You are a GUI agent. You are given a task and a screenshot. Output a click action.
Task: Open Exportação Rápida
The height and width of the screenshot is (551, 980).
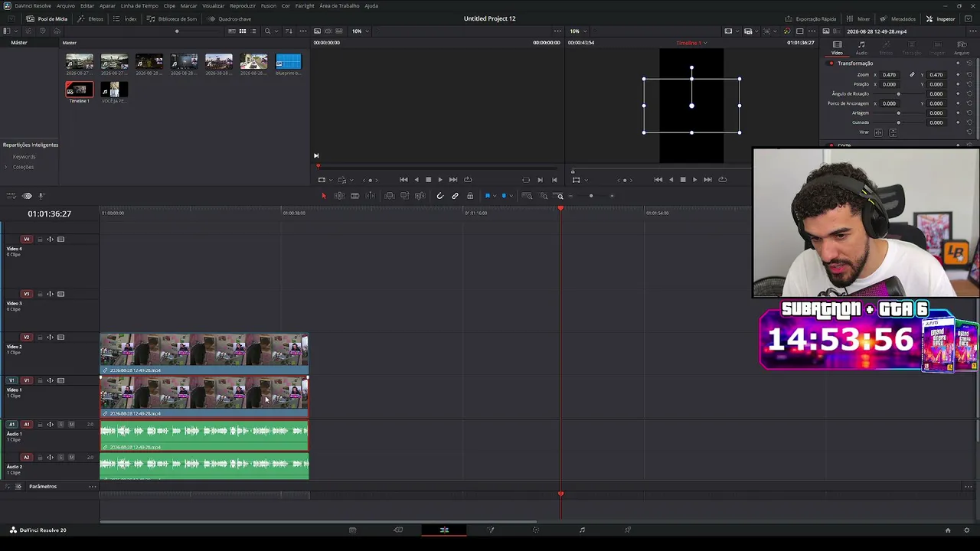[811, 19]
